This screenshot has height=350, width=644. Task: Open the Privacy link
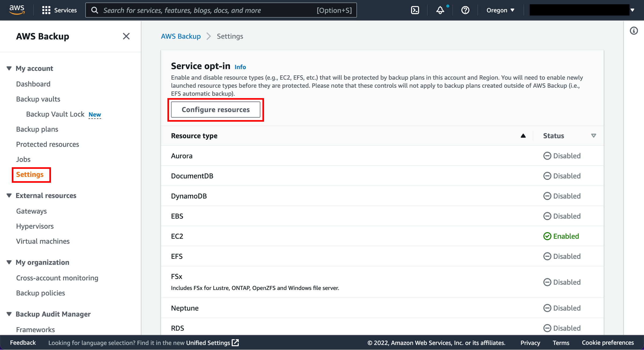tap(530, 343)
